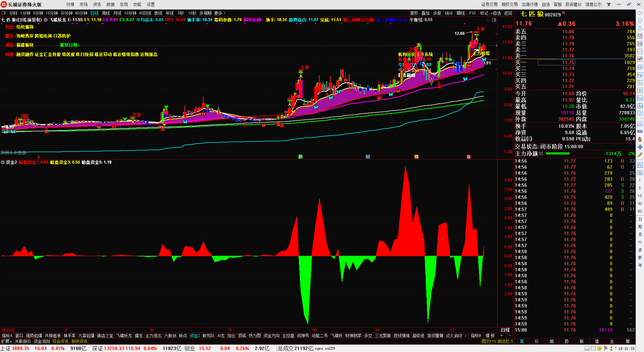
Task: Click the circle O sidebar icon
Action: 640,114
